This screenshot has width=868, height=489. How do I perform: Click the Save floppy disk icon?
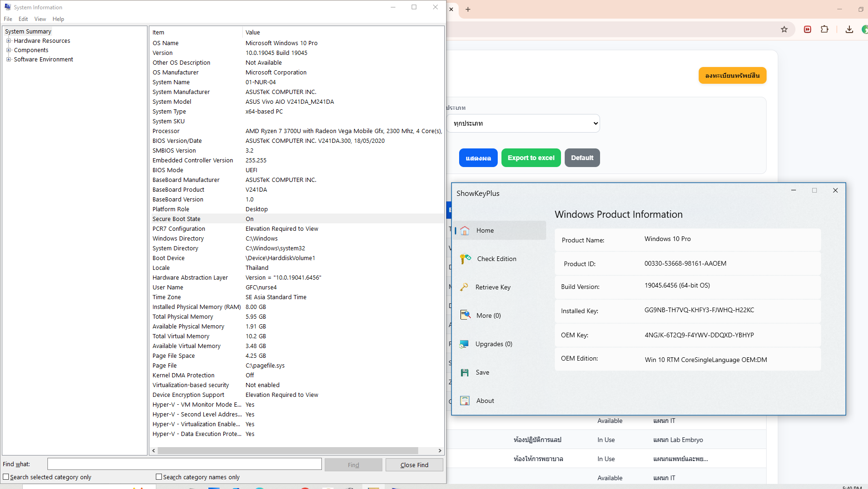pyautogui.click(x=465, y=373)
